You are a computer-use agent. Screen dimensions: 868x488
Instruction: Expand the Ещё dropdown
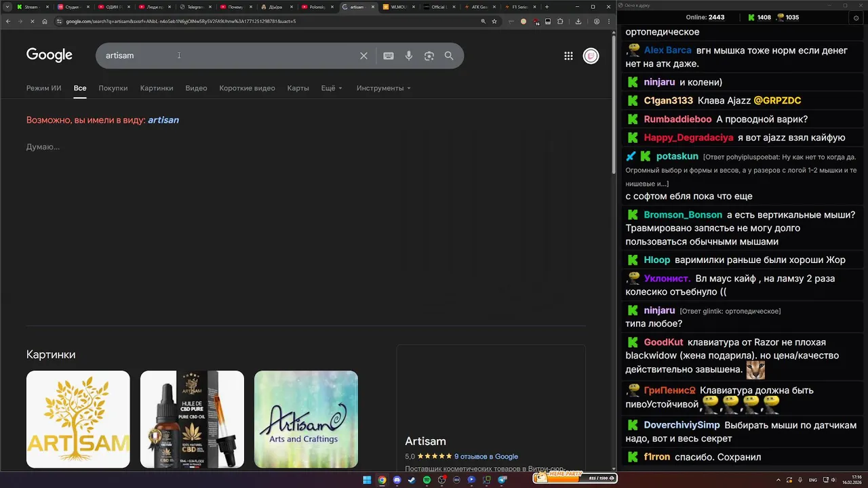pyautogui.click(x=332, y=88)
